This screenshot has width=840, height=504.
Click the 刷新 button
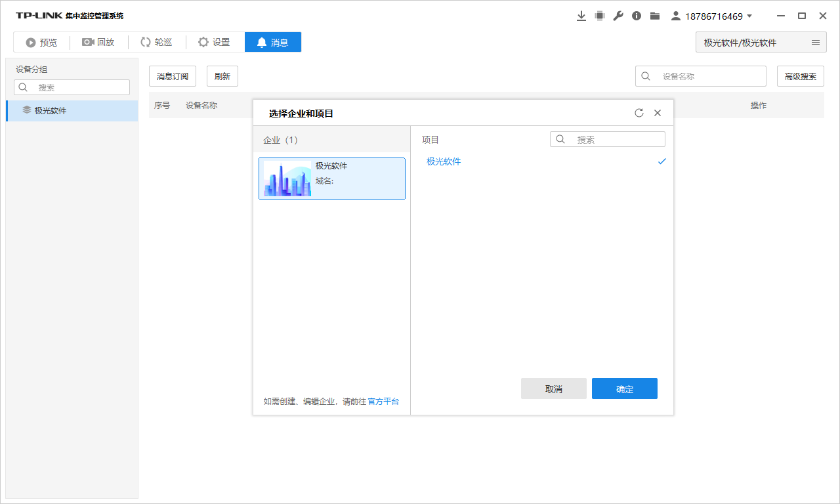[222, 76]
